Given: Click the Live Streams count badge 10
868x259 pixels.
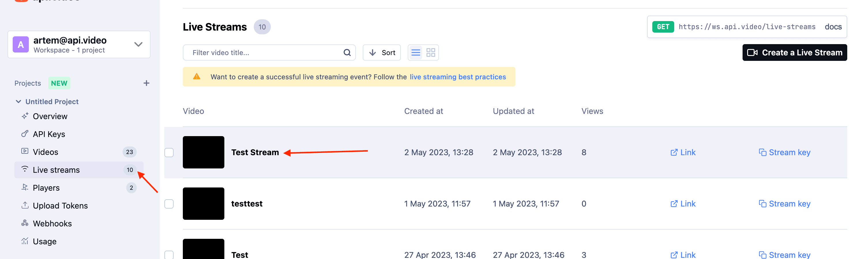Looking at the screenshot, I should tap(262, 27).
